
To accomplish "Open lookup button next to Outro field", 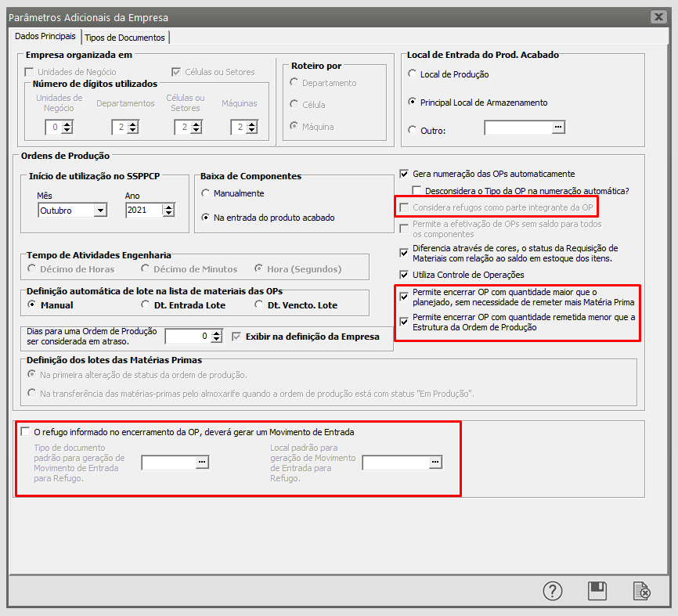I will click(x=558, y=128).
